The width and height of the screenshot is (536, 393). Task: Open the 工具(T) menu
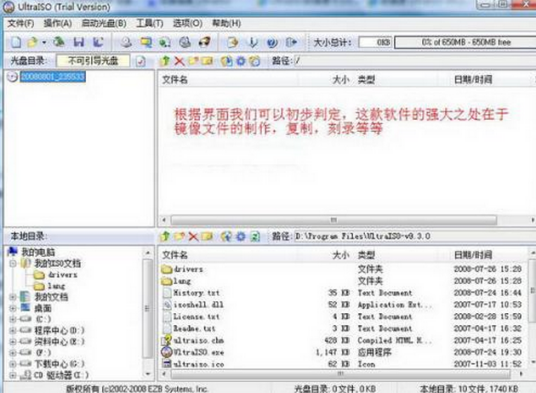point(150,23)
